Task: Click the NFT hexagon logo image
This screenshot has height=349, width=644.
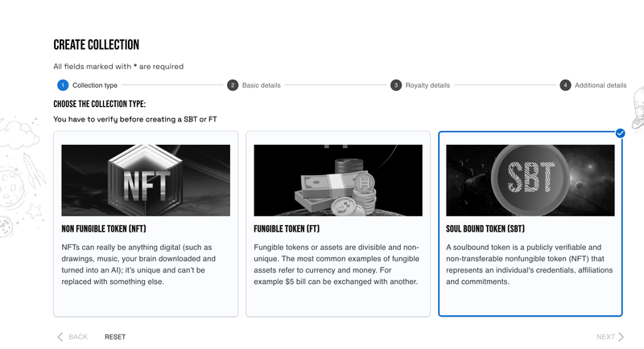Action: 146,180
